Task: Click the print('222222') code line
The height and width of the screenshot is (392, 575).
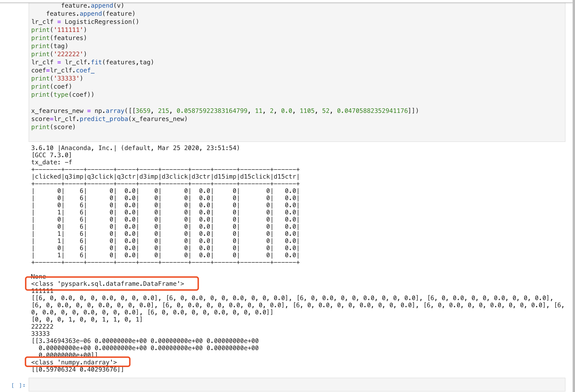Action: (59, 54)
